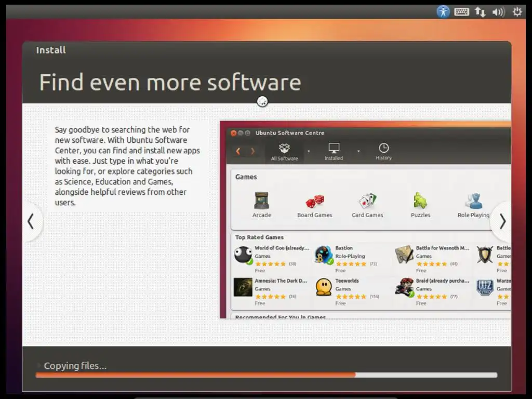The image size is (532, 399).
Task: Select the Bastion game icon
Action: pyautogui.click(x=324, y=255)
